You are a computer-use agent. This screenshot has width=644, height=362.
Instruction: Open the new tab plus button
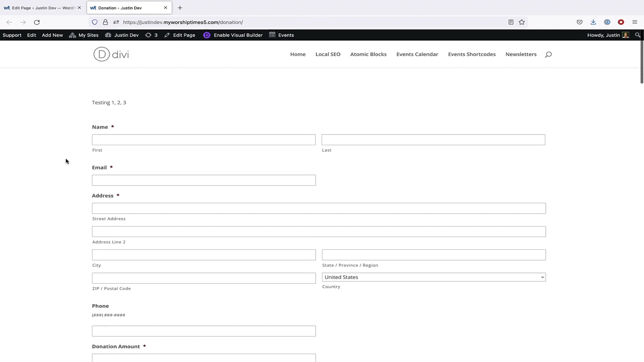(180, 8)
